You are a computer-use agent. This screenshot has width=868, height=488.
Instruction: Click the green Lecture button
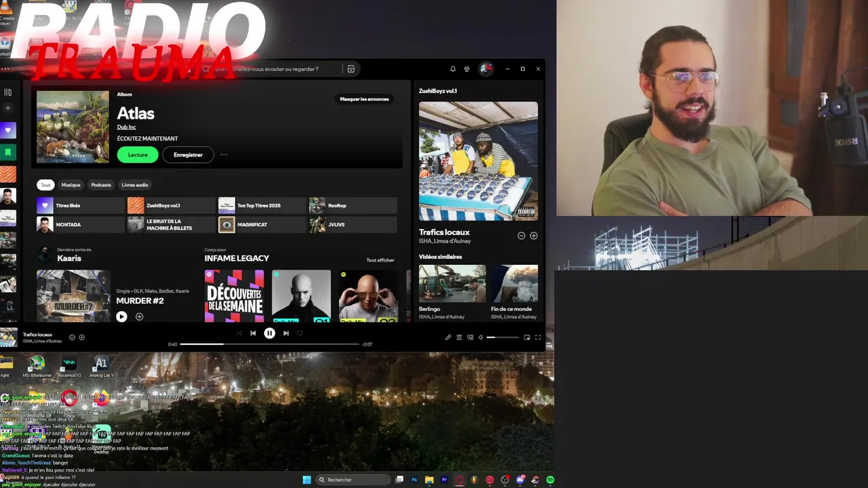coord(138,155)
